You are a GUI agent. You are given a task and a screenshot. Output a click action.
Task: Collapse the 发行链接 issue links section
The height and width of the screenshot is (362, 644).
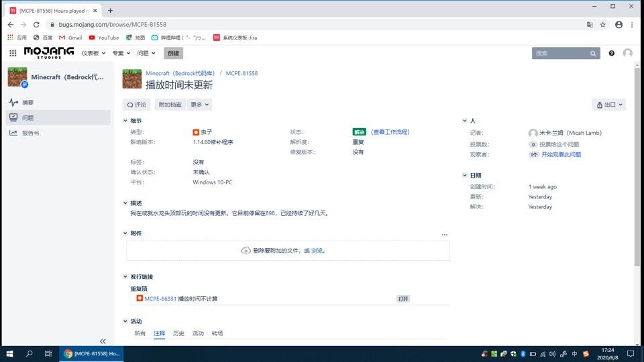click(x=125, y=277)
